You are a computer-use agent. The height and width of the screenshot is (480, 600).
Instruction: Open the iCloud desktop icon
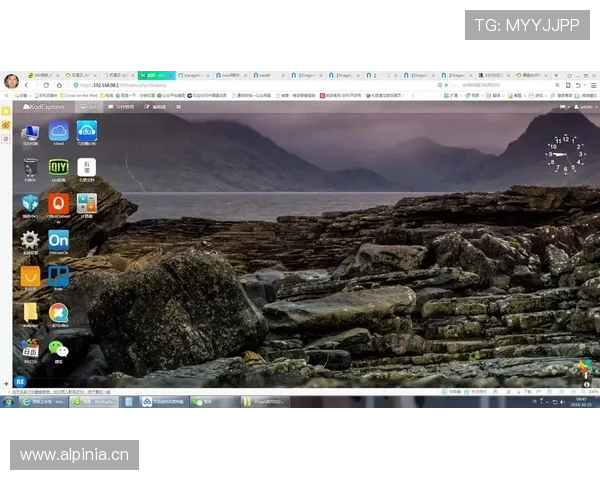[x=58, y=132]
